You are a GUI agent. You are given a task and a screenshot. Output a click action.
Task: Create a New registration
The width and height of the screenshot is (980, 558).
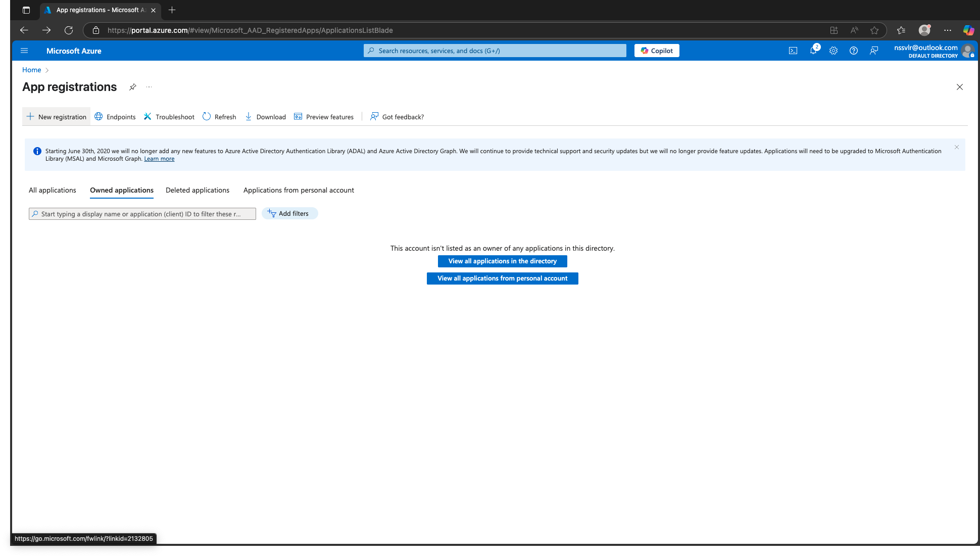(56, 116)
